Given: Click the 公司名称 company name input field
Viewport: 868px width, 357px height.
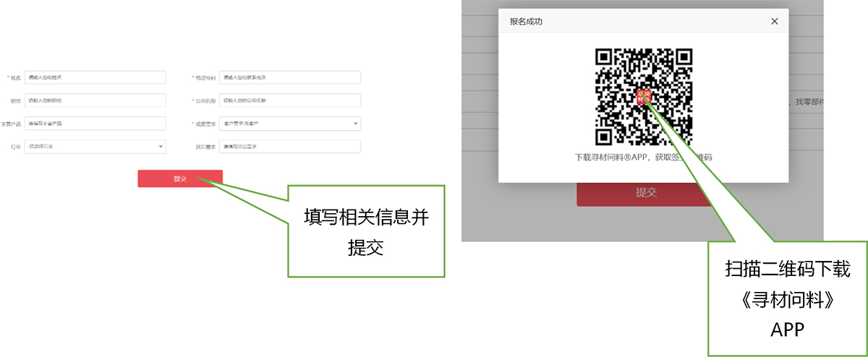Looking at the screenshot, I should pos(289,100).
